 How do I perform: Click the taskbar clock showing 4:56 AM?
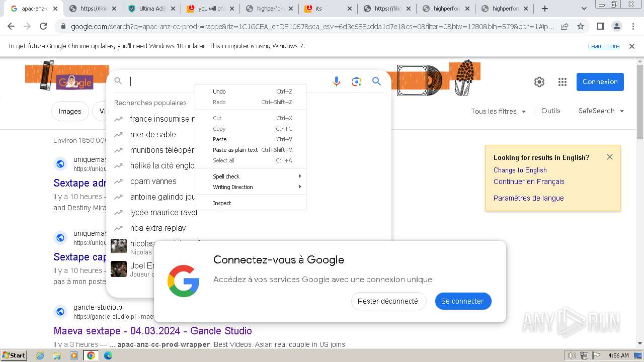pyautogui.click(x=618, y=355)
